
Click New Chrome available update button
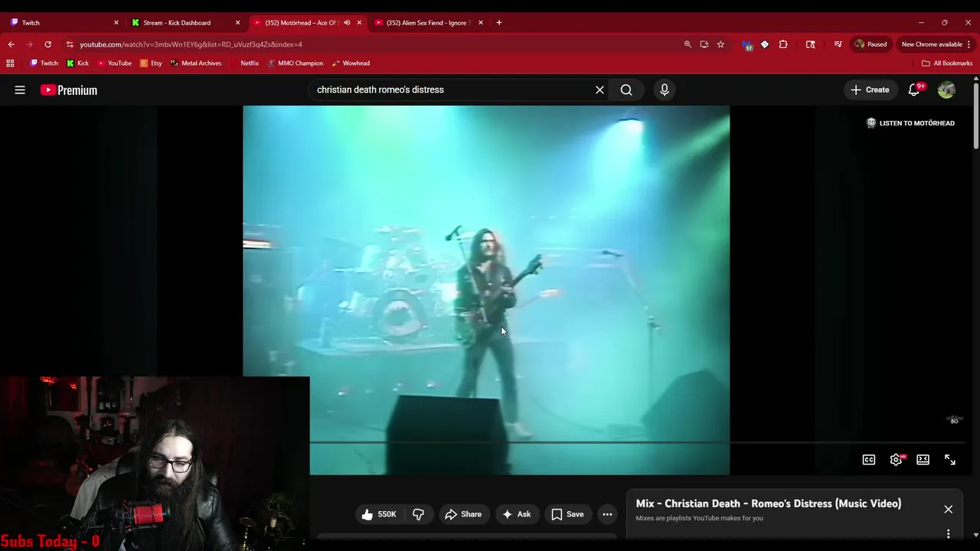point(931,44)
